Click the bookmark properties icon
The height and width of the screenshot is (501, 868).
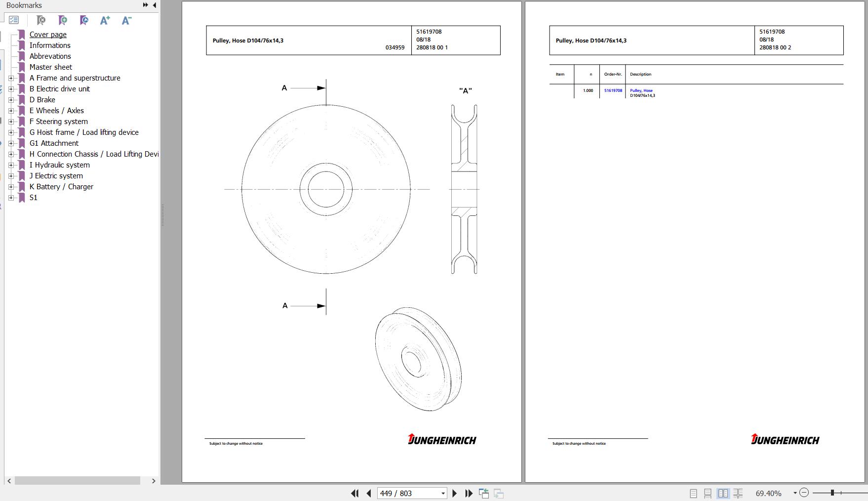[x=84, y=20]
